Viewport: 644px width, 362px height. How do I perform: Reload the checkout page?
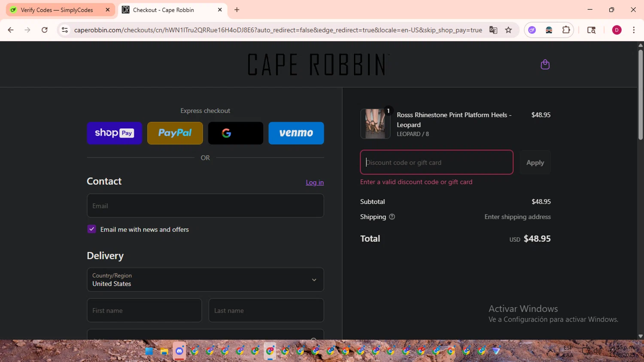[x=44, y=30]
